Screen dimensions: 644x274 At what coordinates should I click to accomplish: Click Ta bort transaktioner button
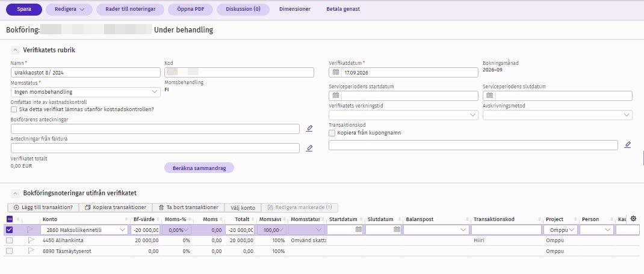click(x=188, y=207)
